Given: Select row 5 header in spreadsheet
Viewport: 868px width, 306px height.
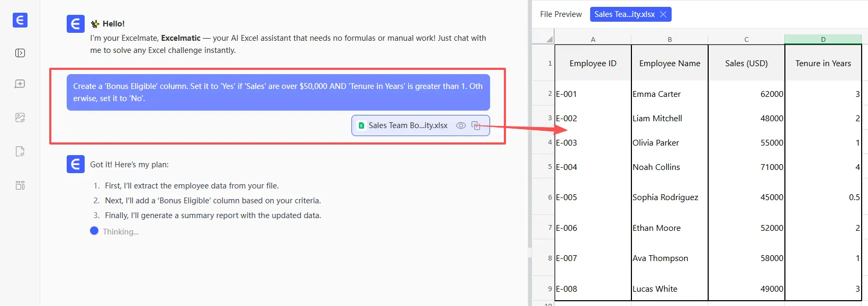Looking at the screenshot, I should [x=549, y=167].
